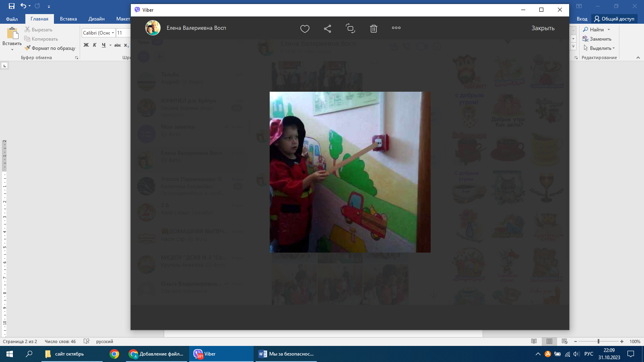Open clipboard pane launcher in Буфер обмена
Viewport: 644px width, 362px height.
click(76, 58)
